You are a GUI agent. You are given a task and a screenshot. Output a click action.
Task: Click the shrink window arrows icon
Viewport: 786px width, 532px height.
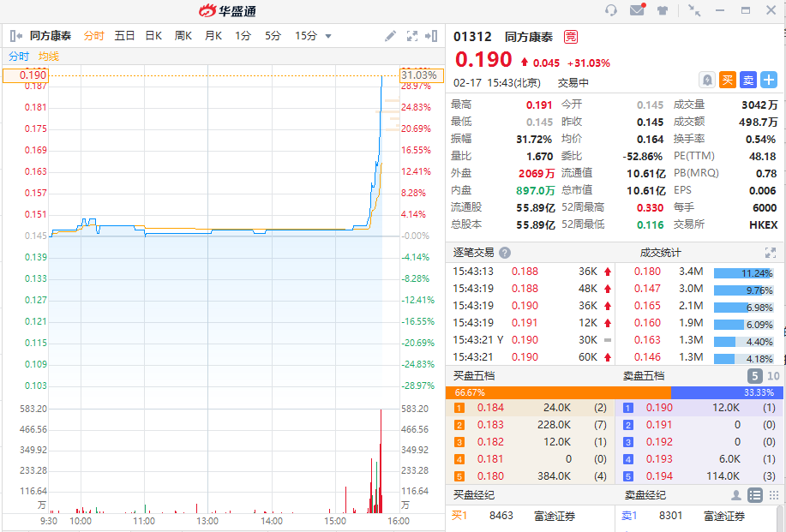tap(694, 10)
